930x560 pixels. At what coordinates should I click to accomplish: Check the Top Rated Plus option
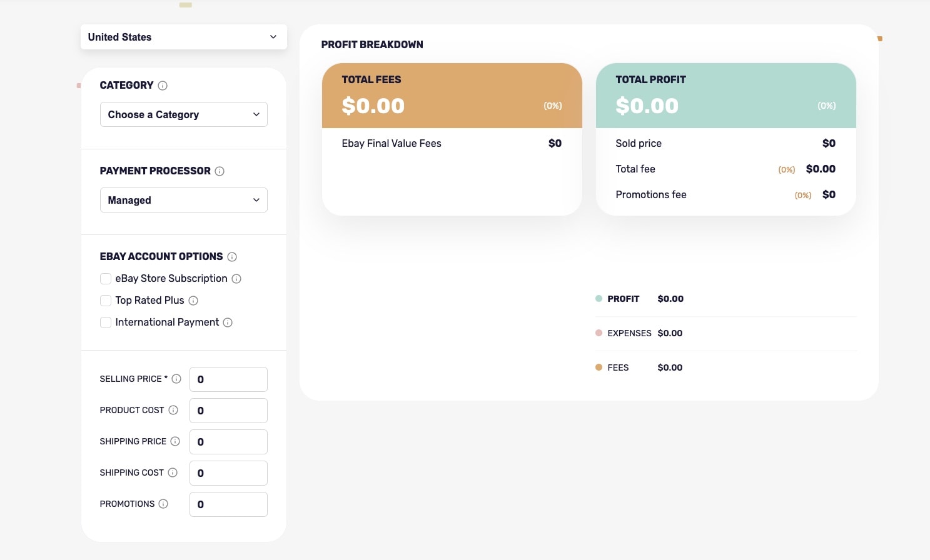pos(106,301)
